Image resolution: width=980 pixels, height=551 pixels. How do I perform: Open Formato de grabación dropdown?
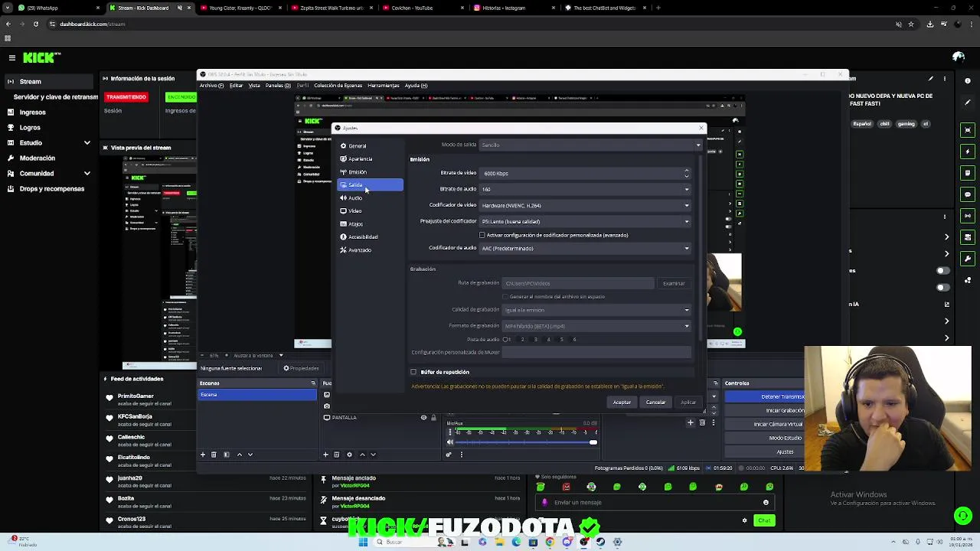coord(596,326)
